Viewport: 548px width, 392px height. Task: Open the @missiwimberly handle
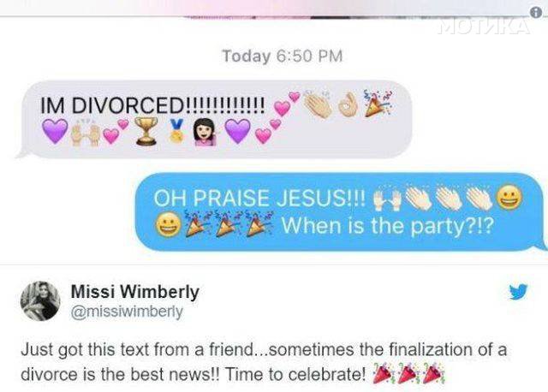[127, 312]
